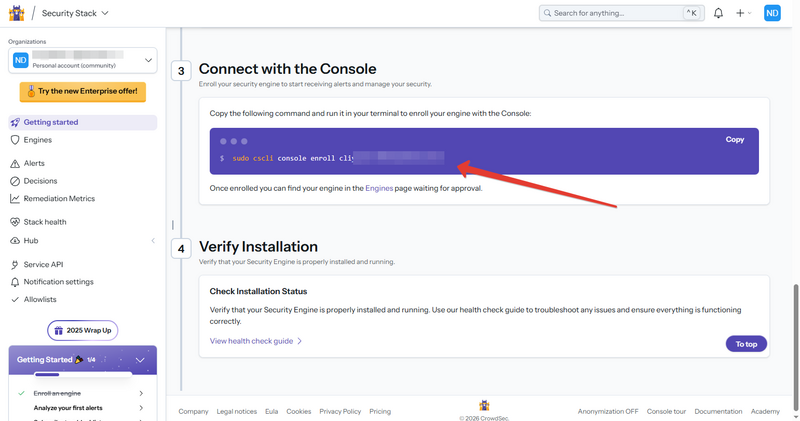Open Service API page
This screenshot has height=421, width=800.
43,264
